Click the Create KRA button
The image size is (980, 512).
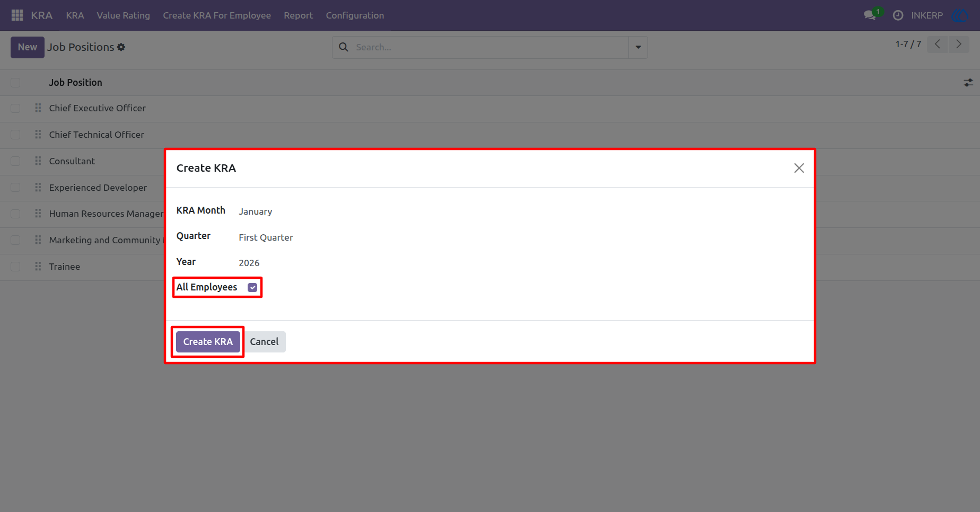[208, 342]
